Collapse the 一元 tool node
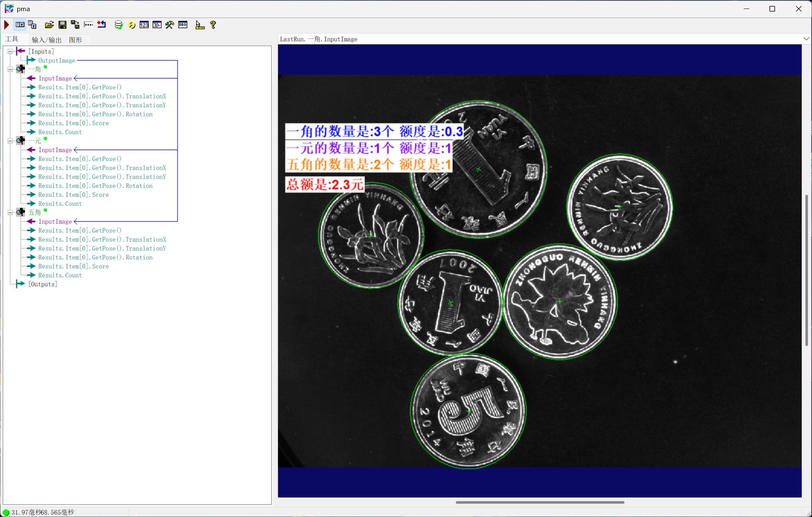 point(10,141)
